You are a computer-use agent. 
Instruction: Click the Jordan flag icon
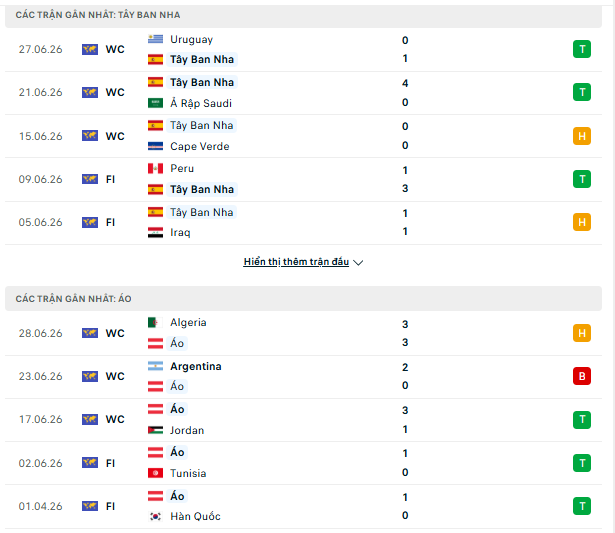155,430
